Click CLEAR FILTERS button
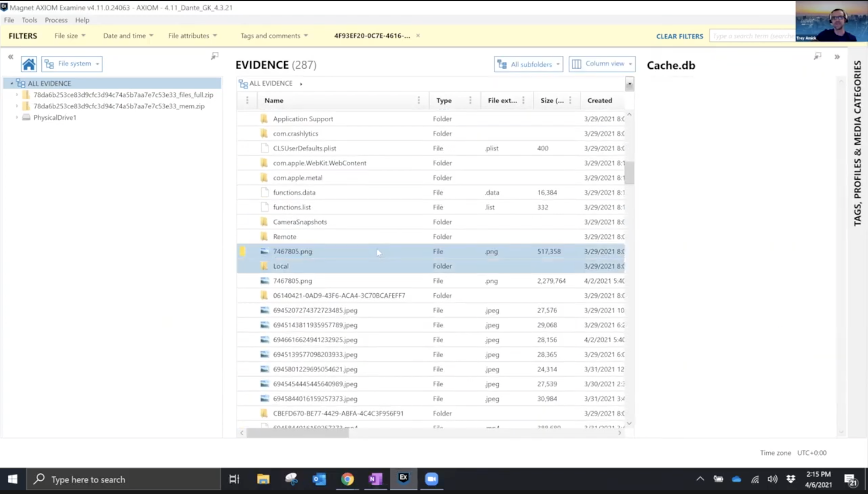The image size is (868, 494). 679,36
